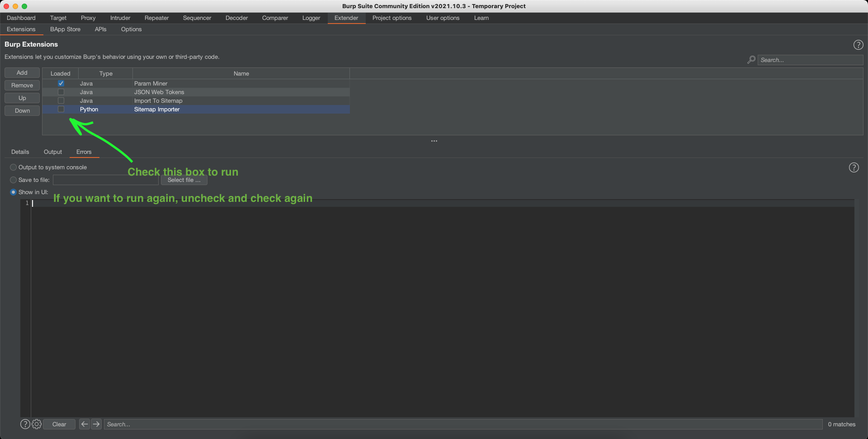Click the 0 matches status label
Viewport: 868px width, 439px height.
[842, 424]
